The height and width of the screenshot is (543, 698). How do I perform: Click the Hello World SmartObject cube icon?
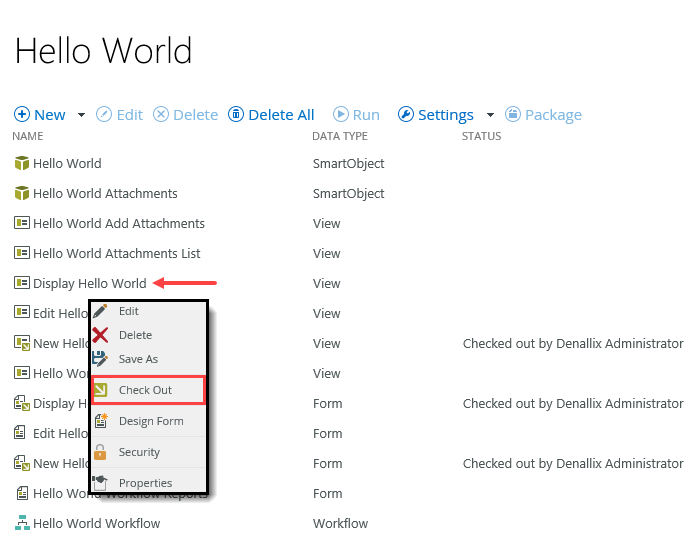pyautogui.click(x=22, y=163)
